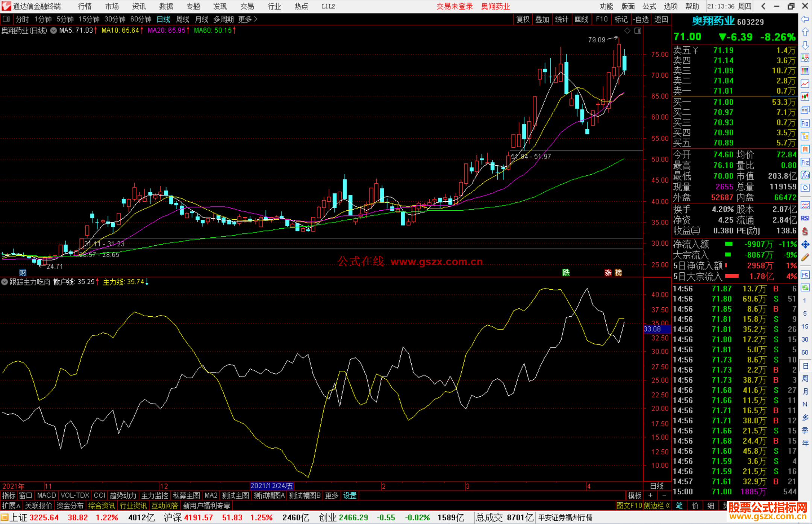The image size is (812, 524).
Task: Click the back arrow icon in right sidebar
Action: tap(805, 19)
